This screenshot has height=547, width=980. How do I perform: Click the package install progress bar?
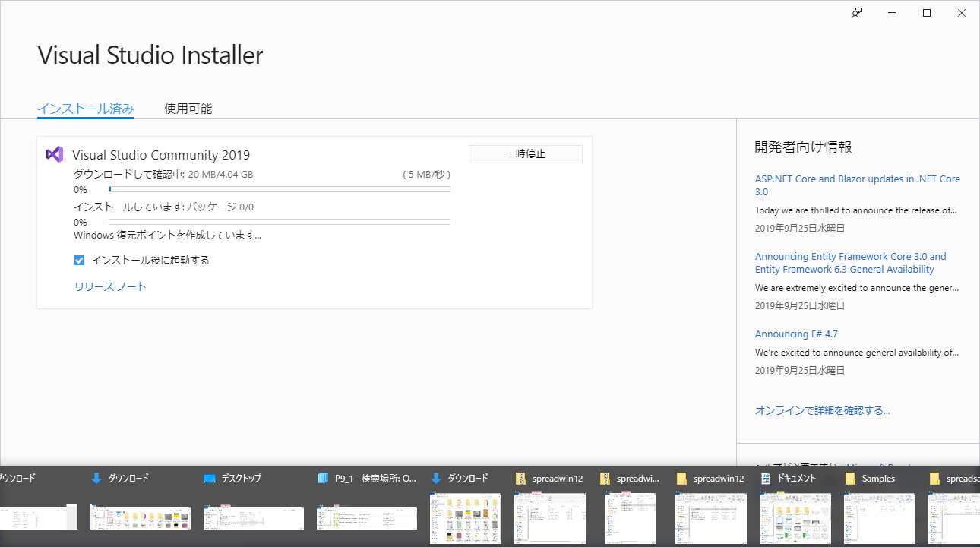click(280, 222)
